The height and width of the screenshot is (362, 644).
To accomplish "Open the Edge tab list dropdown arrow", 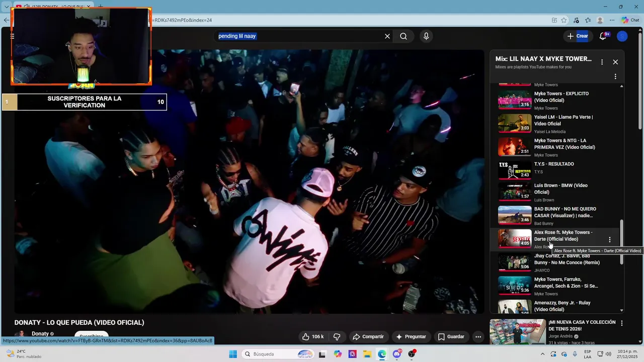I will [7, 7].
